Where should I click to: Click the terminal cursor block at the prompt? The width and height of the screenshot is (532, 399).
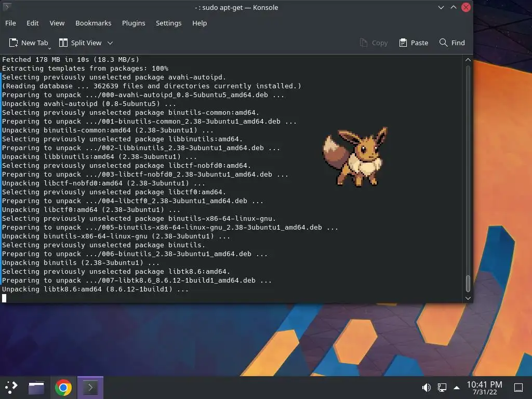pyautogui.click(x=4, y=298)
